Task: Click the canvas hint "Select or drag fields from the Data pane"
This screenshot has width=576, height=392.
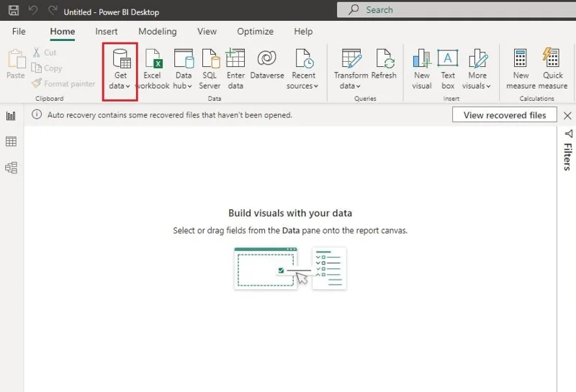Action: [x=290, y=230]
